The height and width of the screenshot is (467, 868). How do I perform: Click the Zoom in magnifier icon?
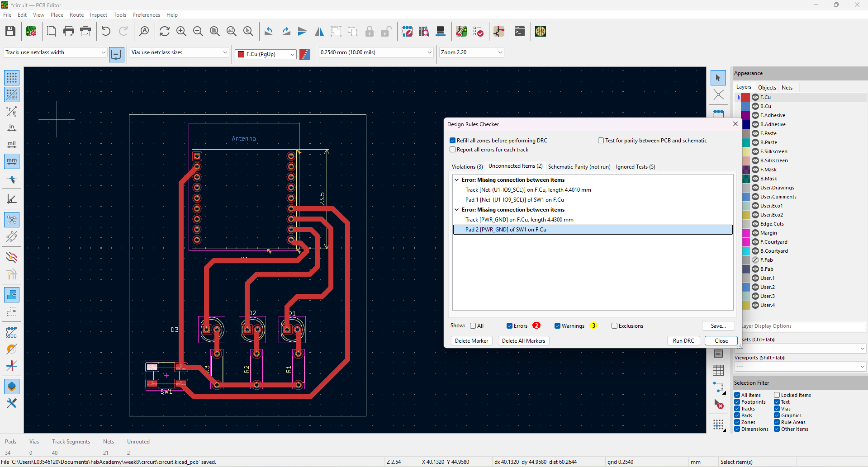pos(181,31)
